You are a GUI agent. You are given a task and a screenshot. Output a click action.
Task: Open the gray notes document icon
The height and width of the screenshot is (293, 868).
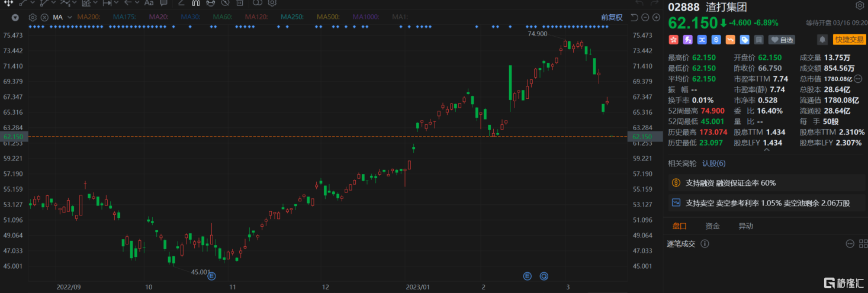point(758,40)
